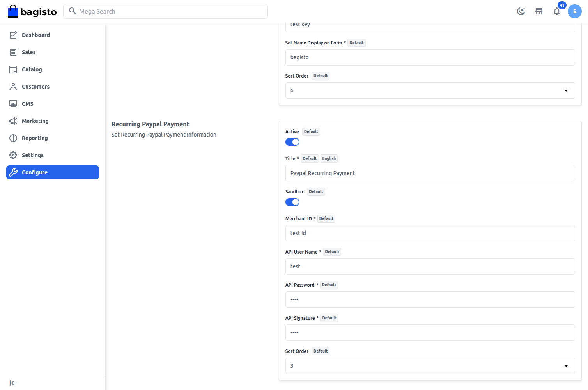Open the user avatar menu

tap(574, 11)
